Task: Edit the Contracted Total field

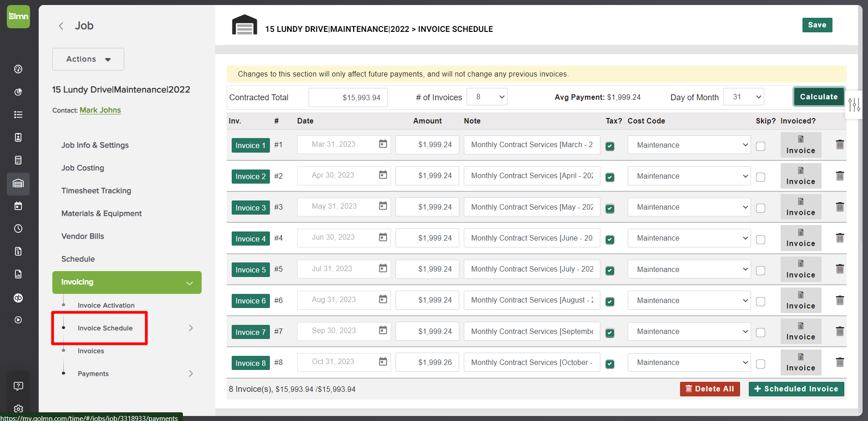Action: [x=348, y=98]
